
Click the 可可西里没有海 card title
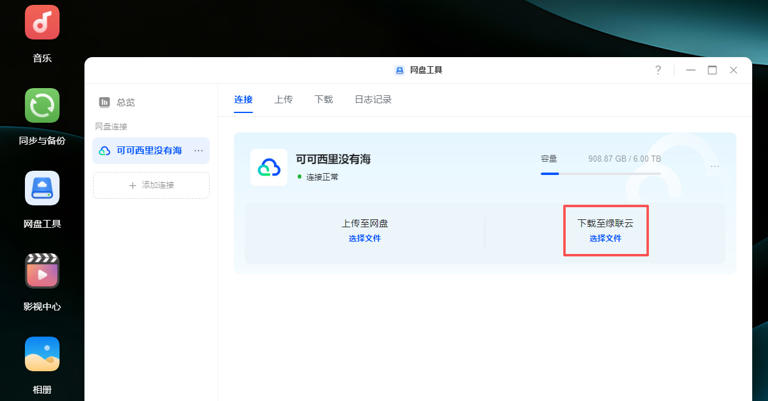(x=333, y=159)
